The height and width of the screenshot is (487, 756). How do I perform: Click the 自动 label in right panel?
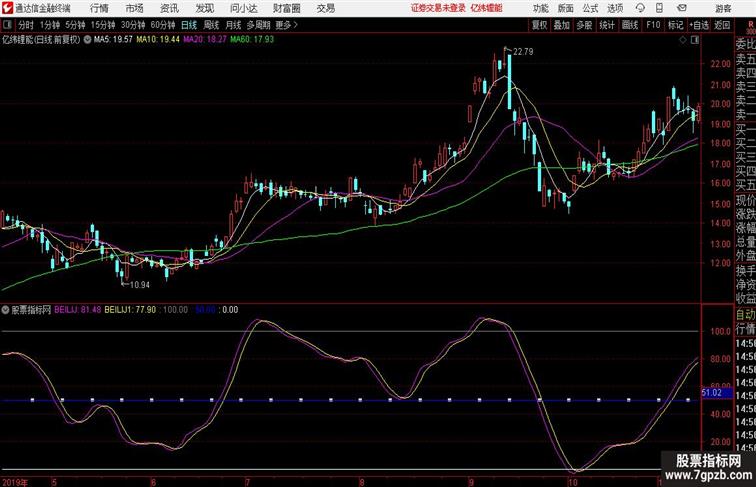[745, 315]
